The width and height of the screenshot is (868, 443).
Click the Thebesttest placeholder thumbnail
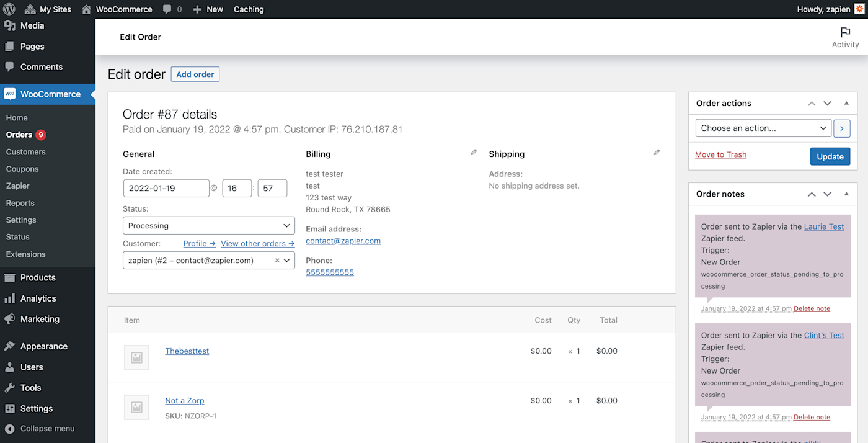pyautogui.click(x=136, y=357)
